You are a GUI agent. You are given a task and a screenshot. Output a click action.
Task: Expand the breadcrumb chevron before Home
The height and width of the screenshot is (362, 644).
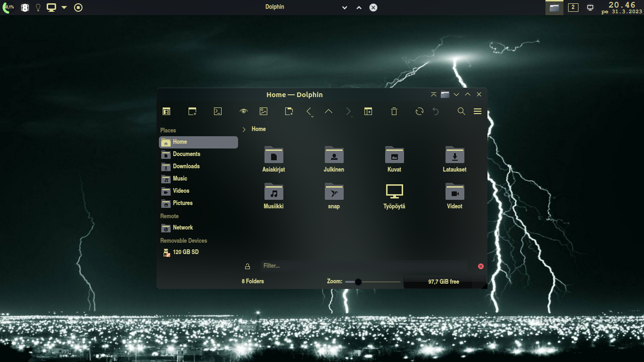[x=244, y=129]
